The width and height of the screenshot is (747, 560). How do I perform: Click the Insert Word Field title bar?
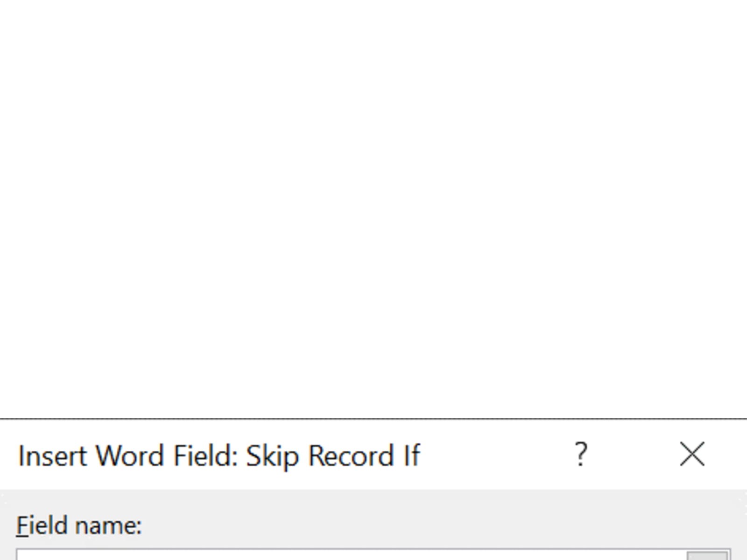coord(490,455)
